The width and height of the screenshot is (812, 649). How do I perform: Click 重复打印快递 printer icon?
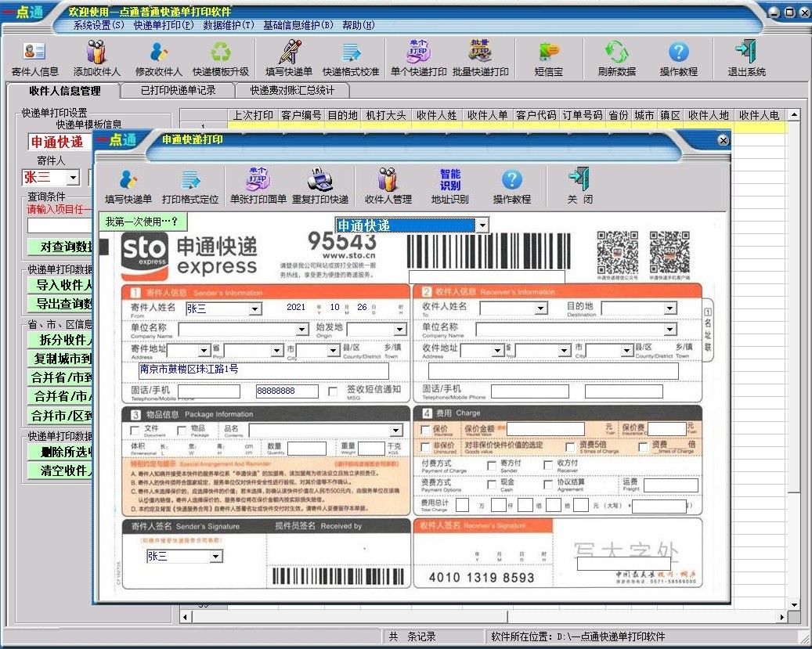[319, 186]
